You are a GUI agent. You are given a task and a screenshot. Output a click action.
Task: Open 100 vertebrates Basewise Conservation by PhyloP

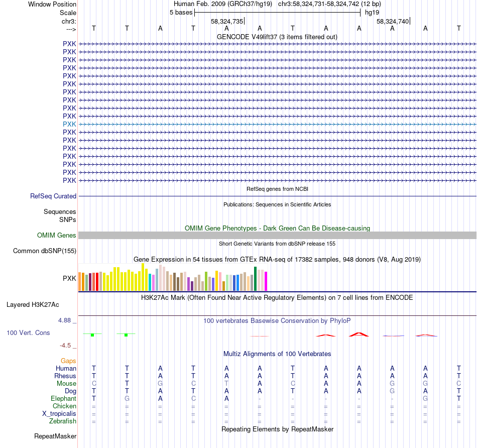277,321
